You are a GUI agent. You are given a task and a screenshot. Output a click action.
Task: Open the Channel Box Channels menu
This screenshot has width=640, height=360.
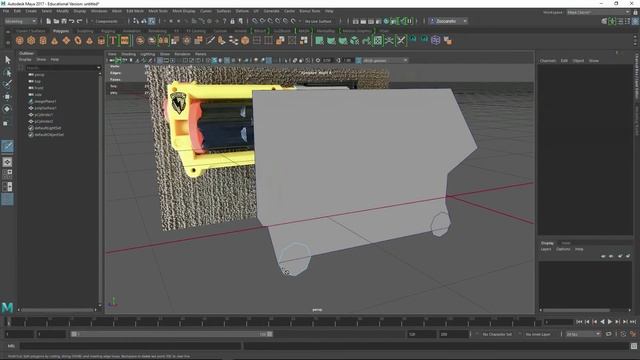point(548,61)
